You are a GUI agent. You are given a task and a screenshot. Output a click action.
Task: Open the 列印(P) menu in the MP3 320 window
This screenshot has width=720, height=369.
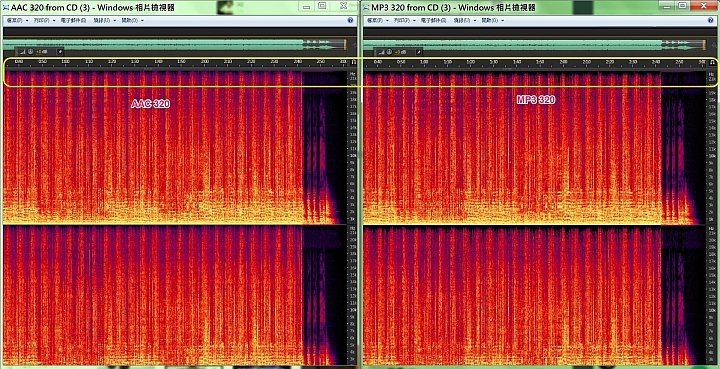(x=404, y=21)
